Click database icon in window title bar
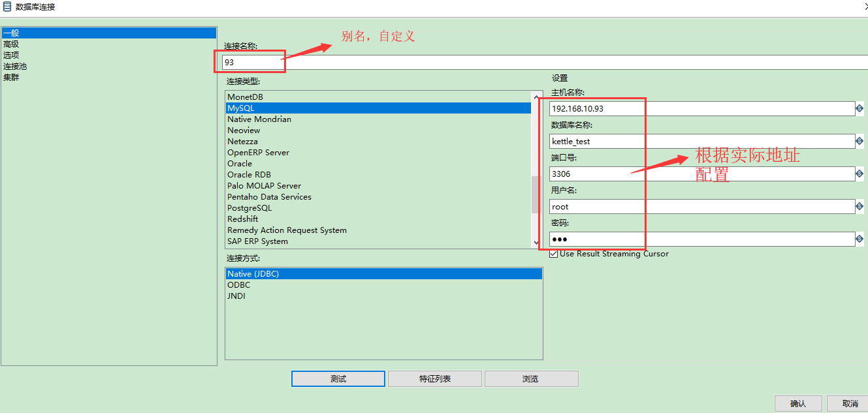The width and height of the screenshot is (868, 413). [7, 7]
